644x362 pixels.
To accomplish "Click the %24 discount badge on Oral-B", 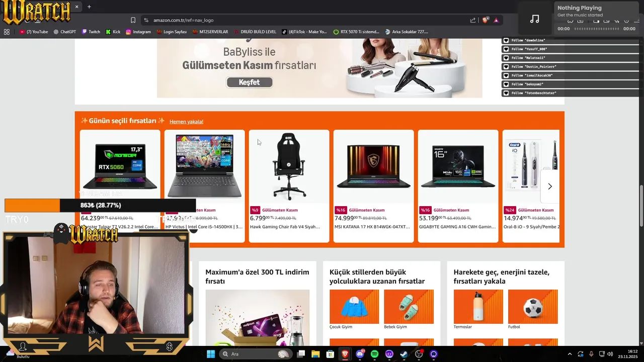I will 510,210.
